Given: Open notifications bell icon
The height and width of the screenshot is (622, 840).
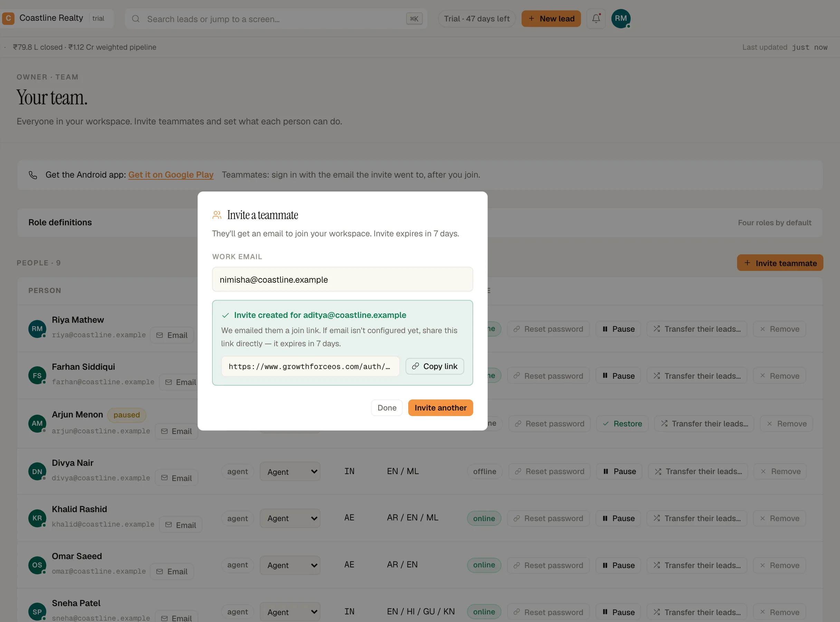Looking at the screenshot, I should (596, 18).
